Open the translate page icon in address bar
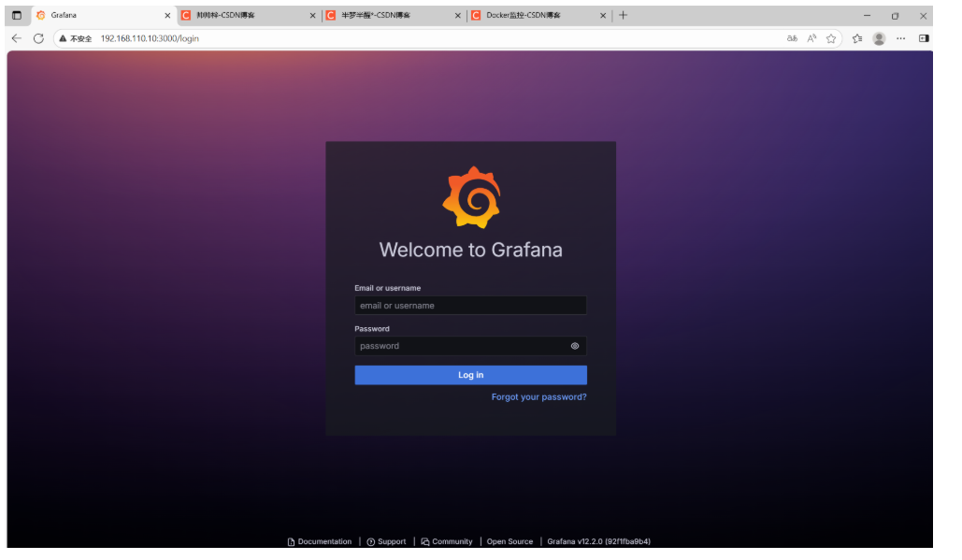The height and width of the screenshot is (560, 962). point(792,38)
